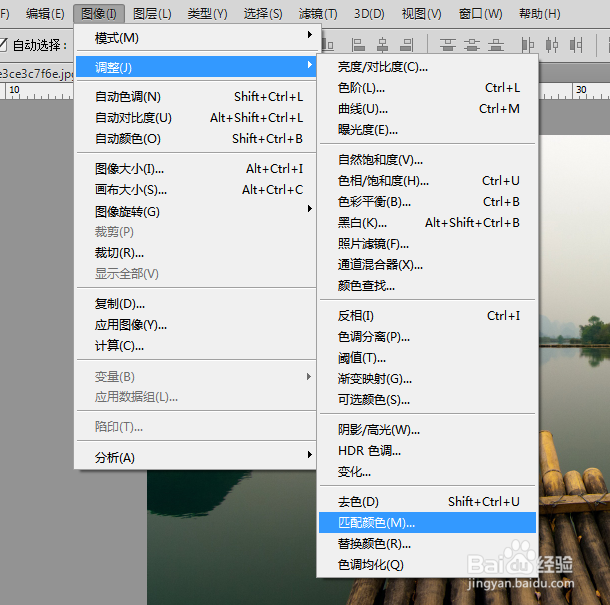Screen dimensions: 610x605
Task: Apply 反相(I) to image
Action: point(427,316)
